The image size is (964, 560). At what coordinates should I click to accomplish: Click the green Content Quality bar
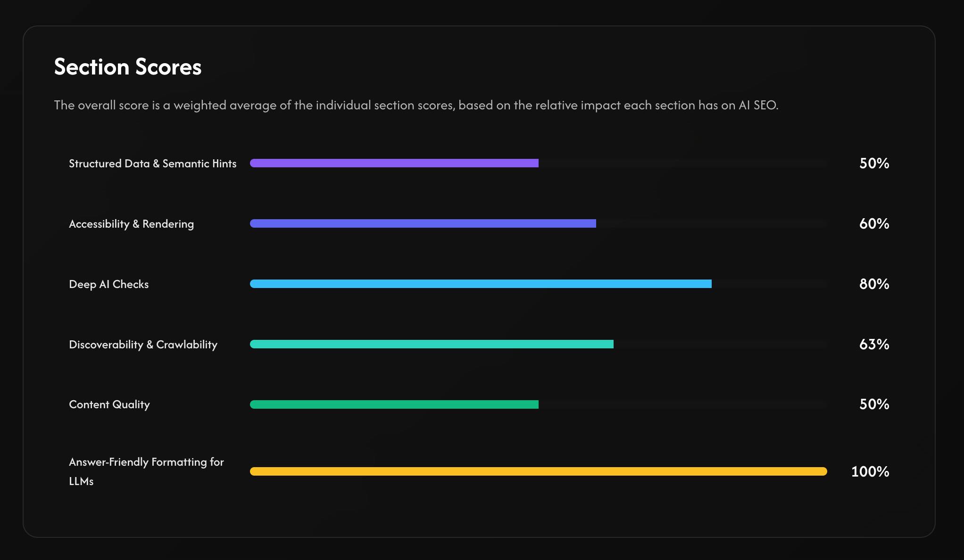394,404
